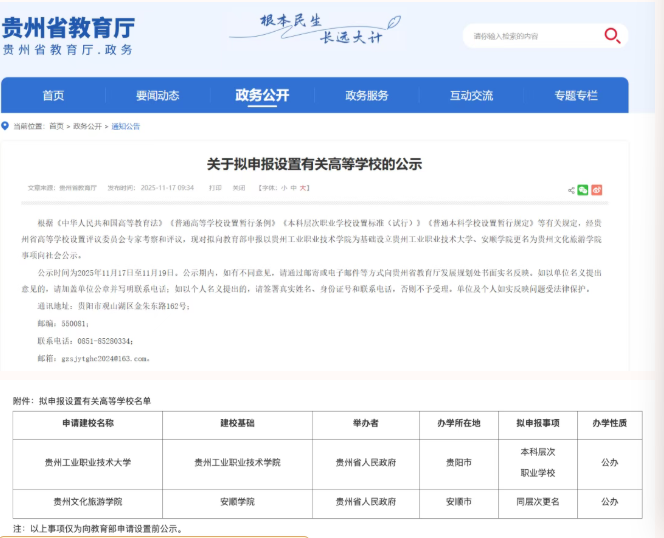Open the 互动交流 navigation menu

[x=471, y=96]
